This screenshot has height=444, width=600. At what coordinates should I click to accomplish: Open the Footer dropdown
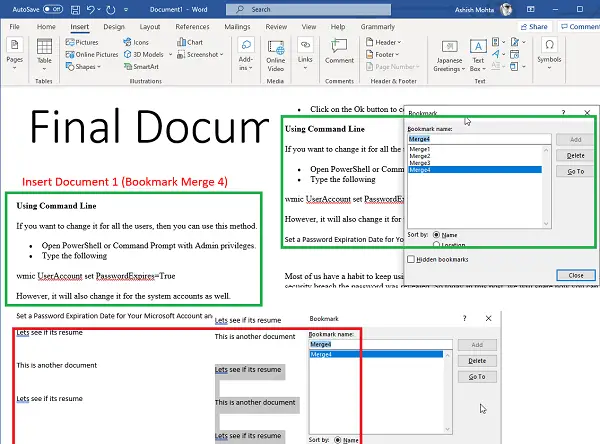tap(397, 55)
